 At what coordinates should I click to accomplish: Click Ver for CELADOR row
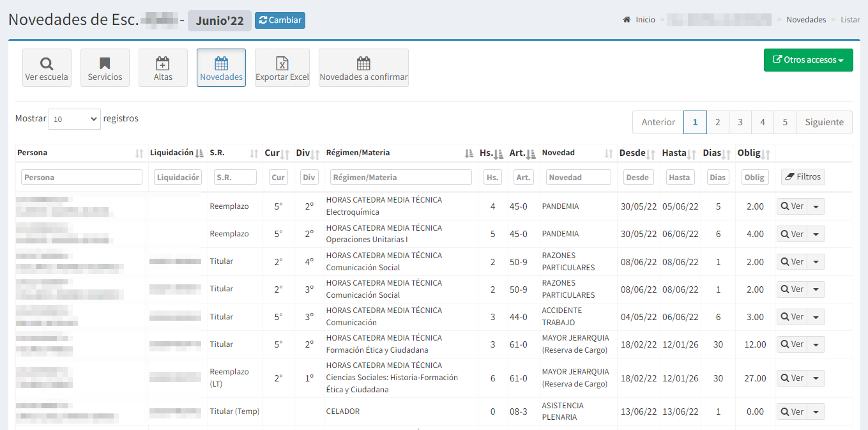coord(792,411)
